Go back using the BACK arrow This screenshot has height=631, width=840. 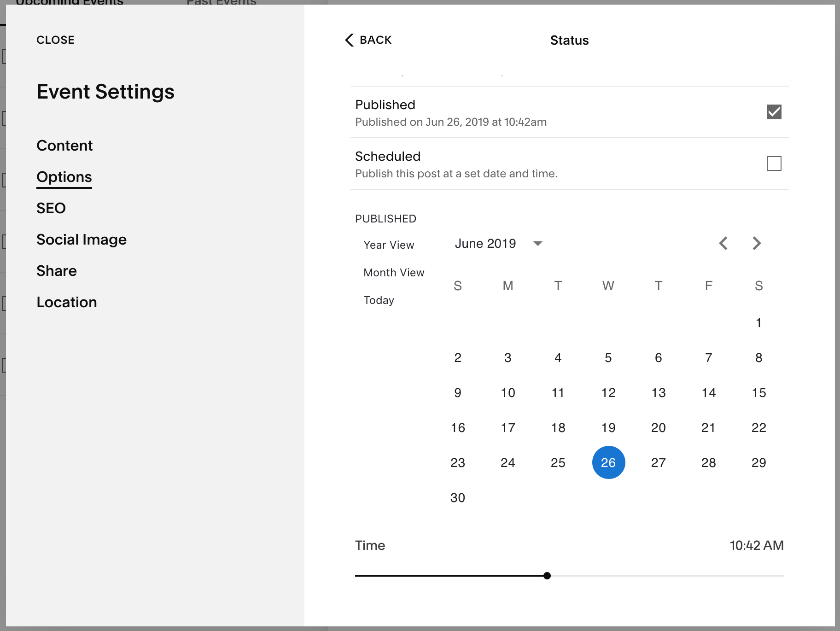click(x=368, y=40)
